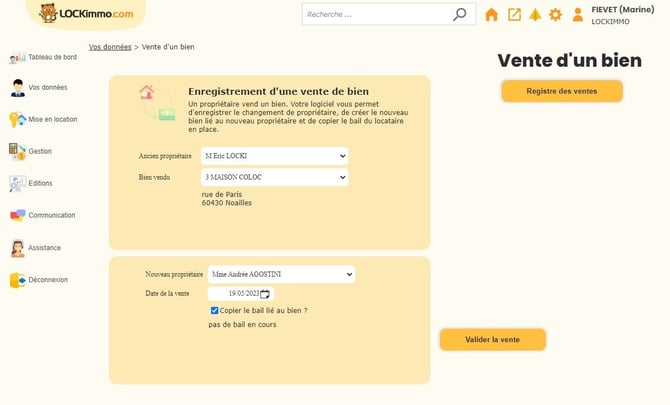The image size is (670, 405).
Task: Open the Gestion sidebar menu
Action: point(30,151)
